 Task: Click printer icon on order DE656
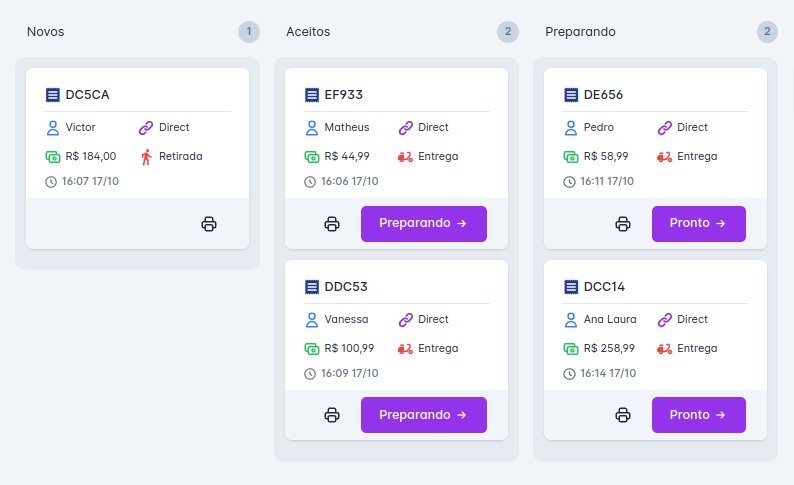(x=622, y=224)
